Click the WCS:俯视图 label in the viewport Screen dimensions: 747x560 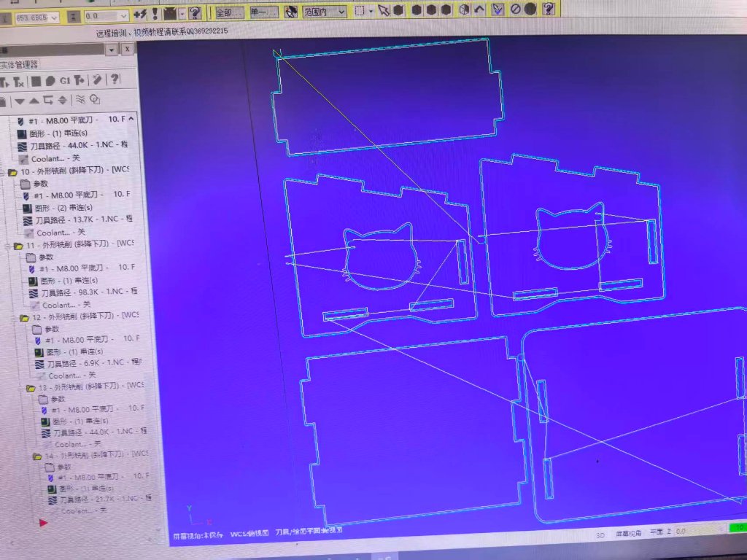(249, 534)
